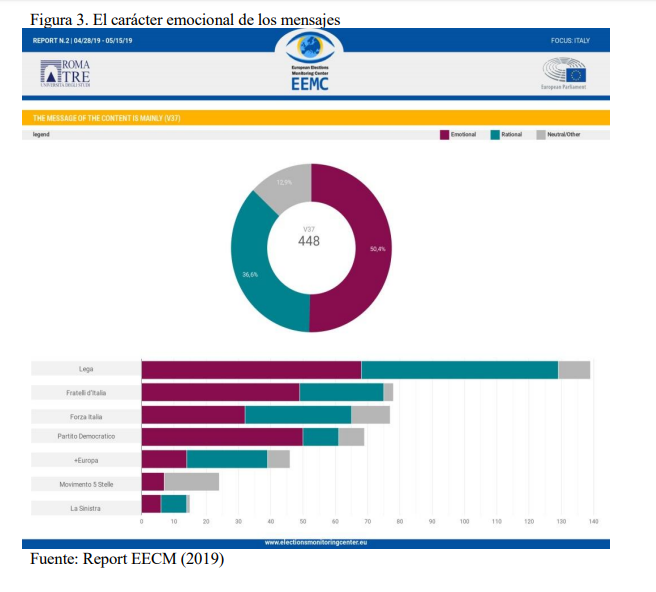Select the Partito Democratico row label
This screenshot has height=592, width=656.
click(86, 437)
